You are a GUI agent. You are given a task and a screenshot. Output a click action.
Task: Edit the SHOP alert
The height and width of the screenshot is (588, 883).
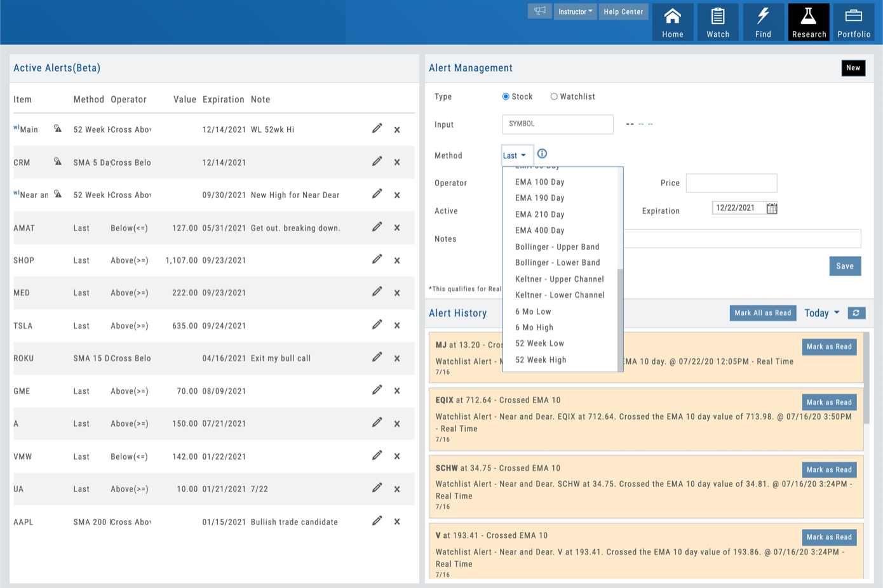[x=377, y=259]
